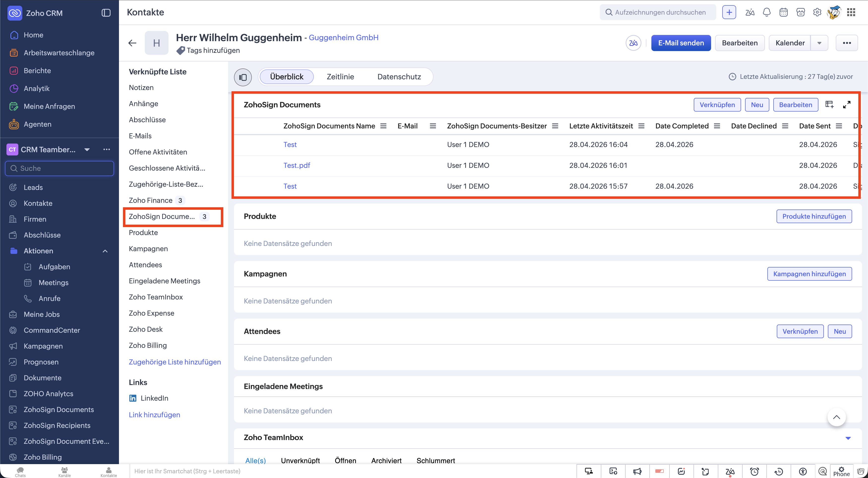Viewport: 868px width, 478px height.
Task: Open Phone in the bottom bar
Action: tap(842, 472)
